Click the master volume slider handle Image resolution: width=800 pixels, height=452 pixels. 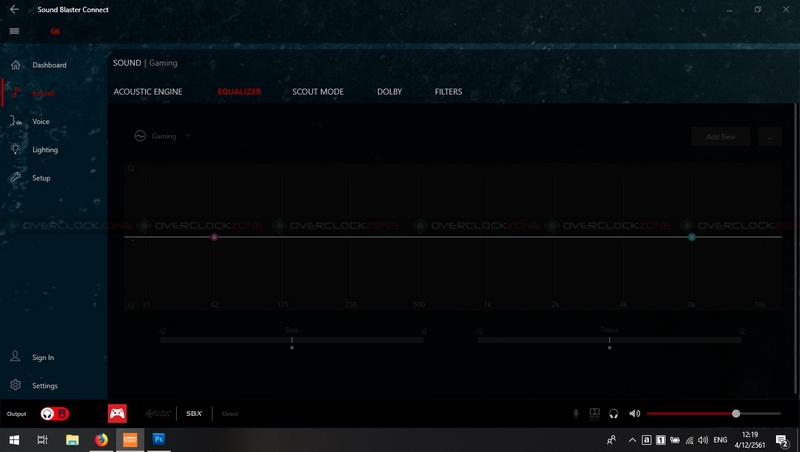point(736,414)
